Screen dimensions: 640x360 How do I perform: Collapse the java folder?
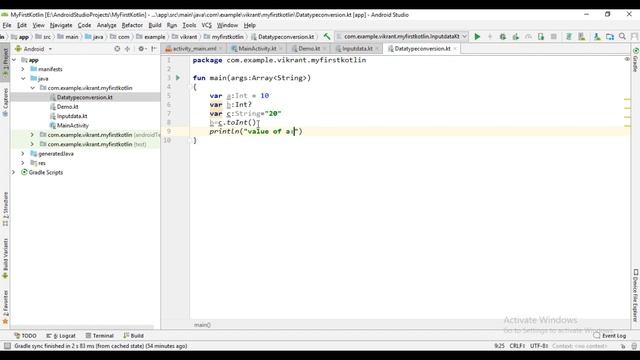(23, 79)
